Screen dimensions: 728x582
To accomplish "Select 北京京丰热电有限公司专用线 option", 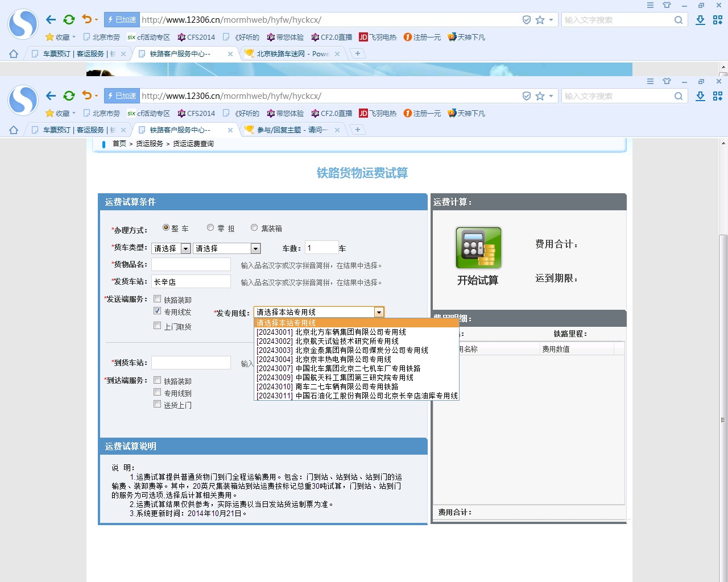I will [x=356, y=359].
